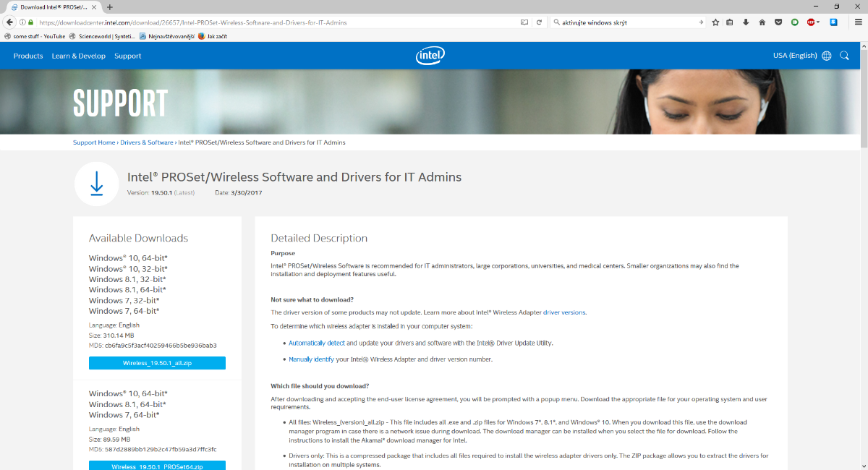Click the Intel logo in the header

pyautogui.click(x=430, y=56)
